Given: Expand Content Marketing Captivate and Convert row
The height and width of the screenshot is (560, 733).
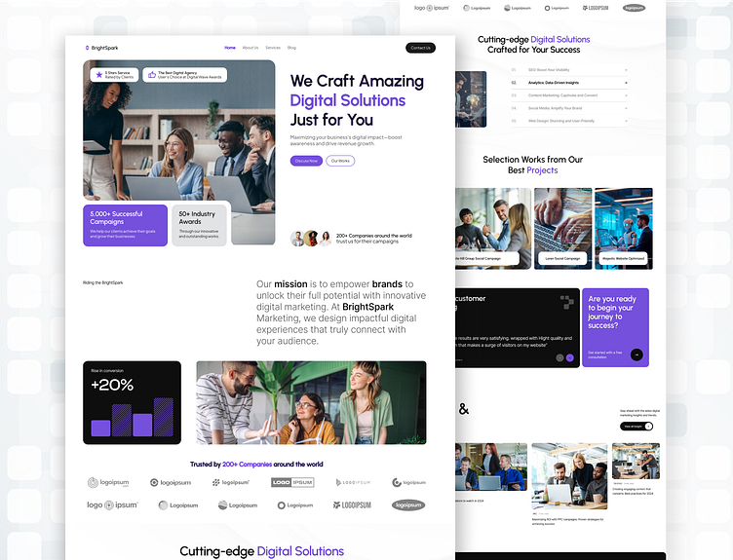Looking at the screenshot, I should 569,95.
